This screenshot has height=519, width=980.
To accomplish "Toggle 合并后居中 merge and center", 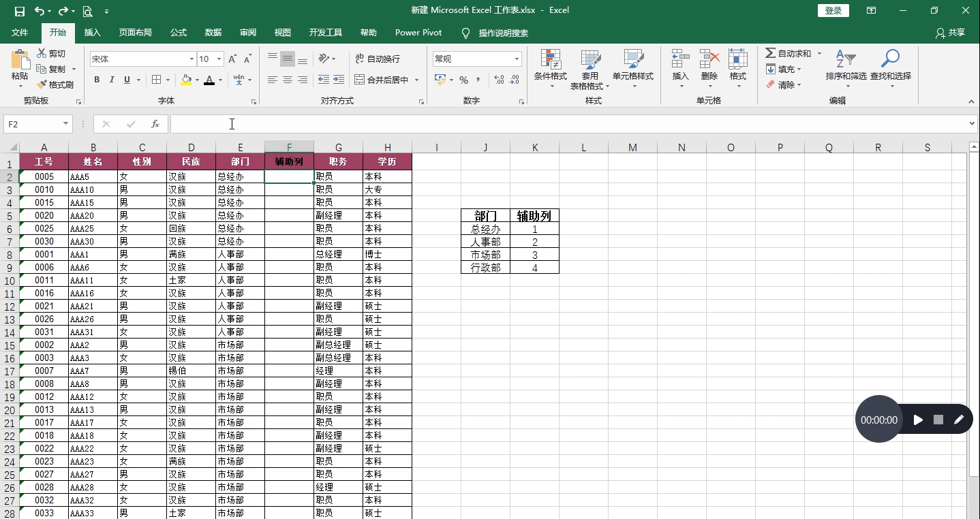I will coord(382,80).
